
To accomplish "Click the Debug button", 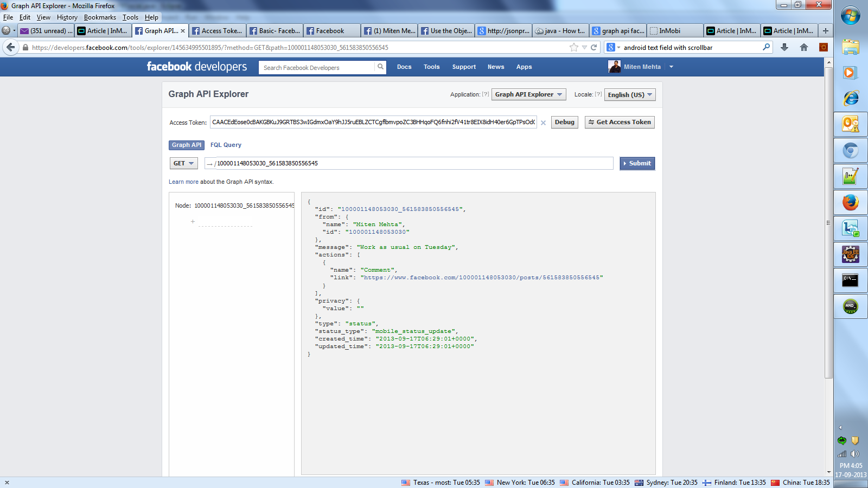I will pyautogui.click(x=565, y=122).
